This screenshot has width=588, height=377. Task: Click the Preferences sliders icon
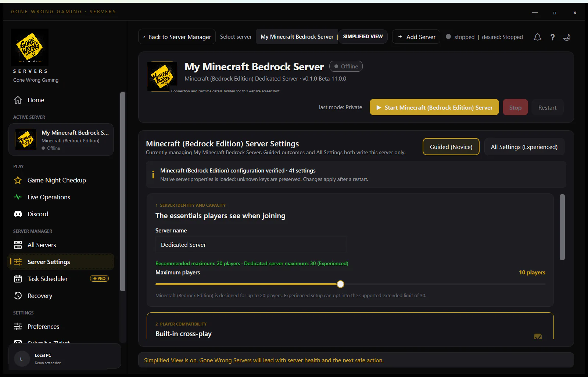point(18,327)
